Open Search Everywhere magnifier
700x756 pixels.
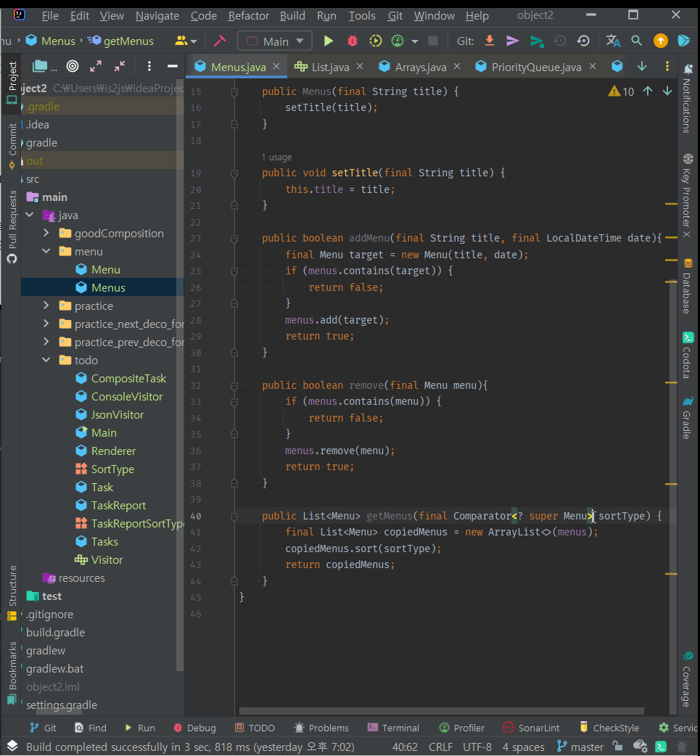[x=636, y=41]
